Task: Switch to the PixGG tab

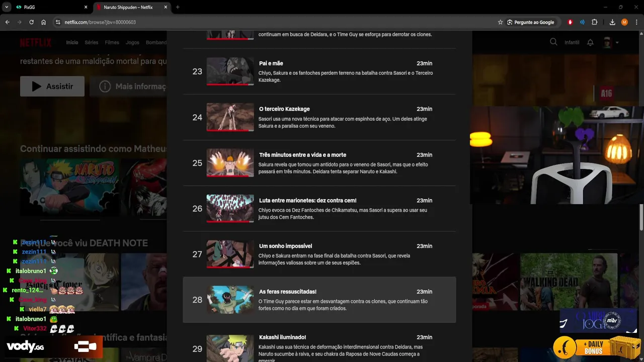Action: [x=52, y=7]
